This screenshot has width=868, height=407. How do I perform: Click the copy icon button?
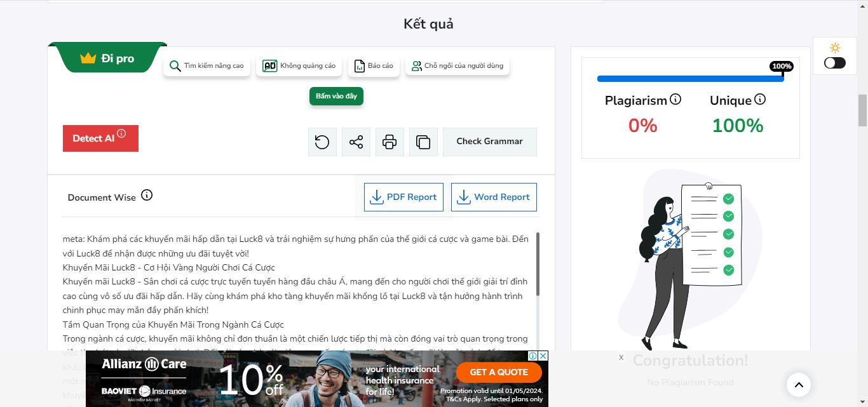click(x=423, y=142)
